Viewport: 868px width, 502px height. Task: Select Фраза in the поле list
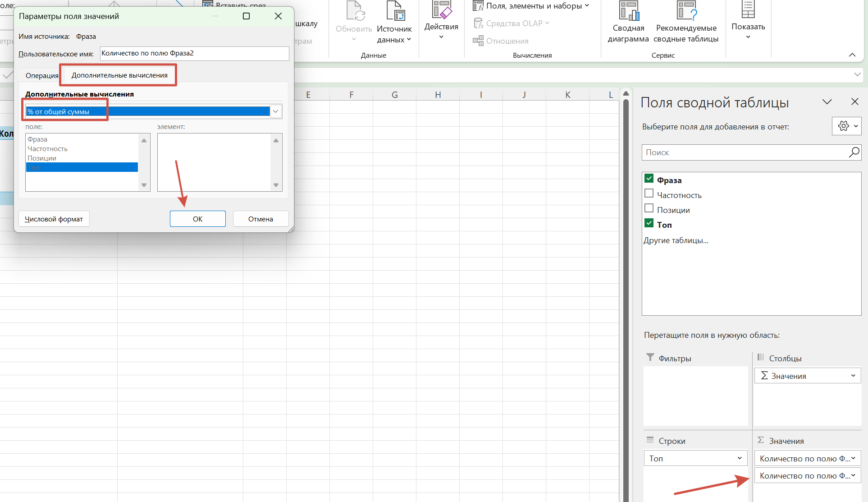[82, 139]
